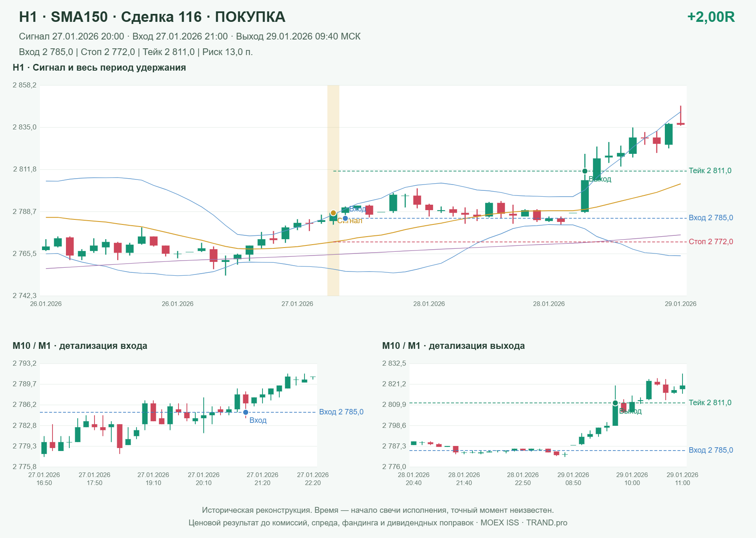Click the 2 858,2 price axis label
756x538 pixels.
[24, 85]
